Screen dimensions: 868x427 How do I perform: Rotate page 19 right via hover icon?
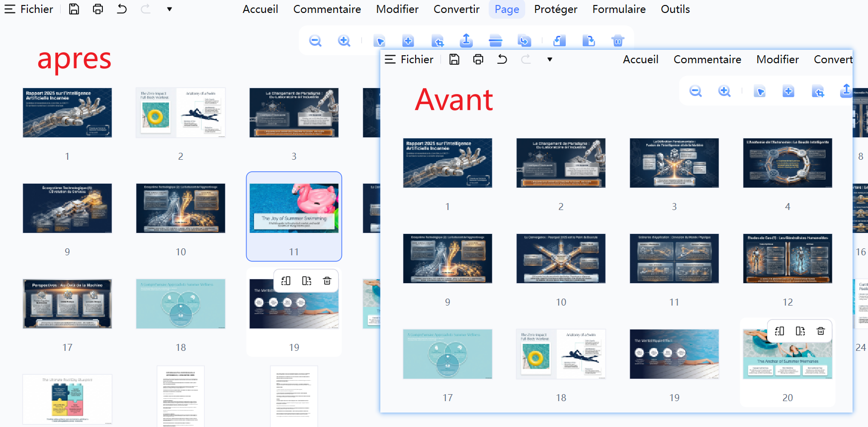pyautogui.click(x=307, y=281)
